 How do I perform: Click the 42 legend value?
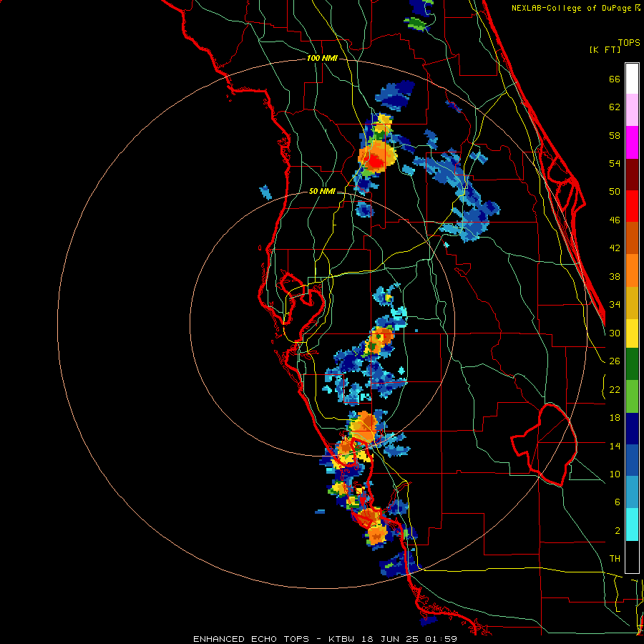tap(615, 248)
